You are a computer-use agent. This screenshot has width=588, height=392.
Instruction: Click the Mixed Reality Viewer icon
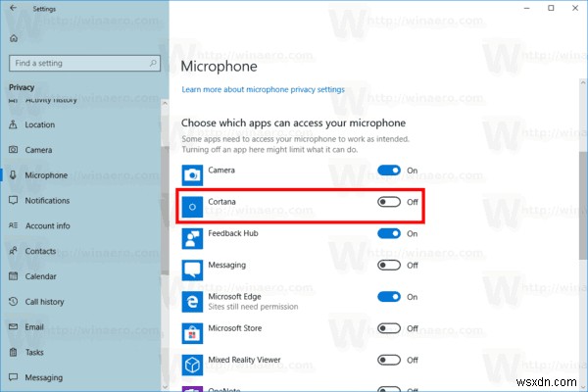tap(192, 364)
